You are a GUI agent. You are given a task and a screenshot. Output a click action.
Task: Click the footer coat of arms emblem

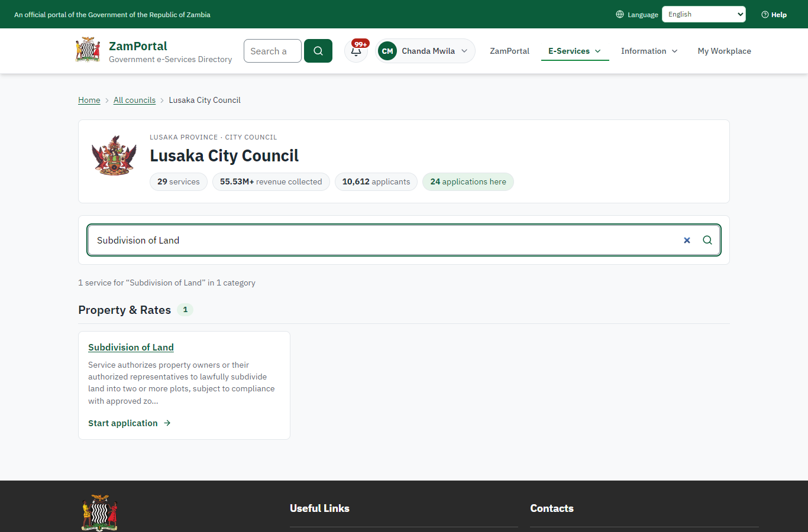(99, 512)
